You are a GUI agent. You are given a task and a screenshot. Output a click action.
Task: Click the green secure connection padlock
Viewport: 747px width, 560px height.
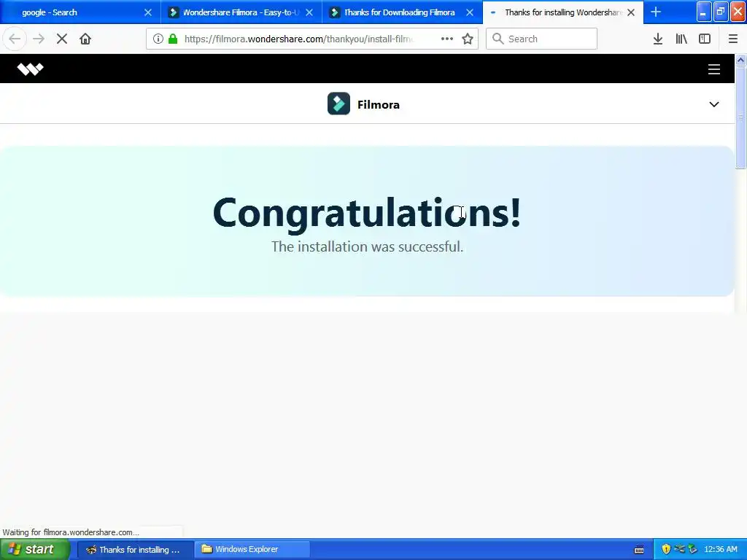click(x=173, y=39)
